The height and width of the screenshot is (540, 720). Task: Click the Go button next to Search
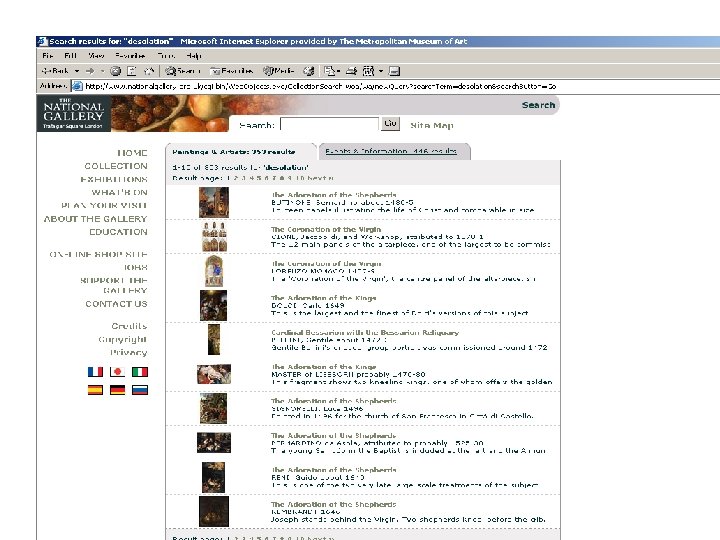coord(390,124)
